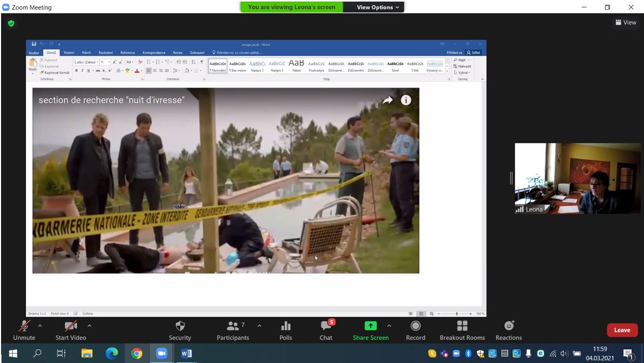644x363 pixels.
Task: Open Google Chrome from the taskbar
Action: pyautogui.click(x=137, y=353)
